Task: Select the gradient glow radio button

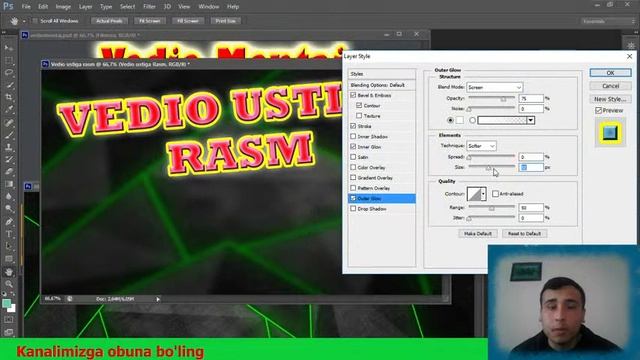Action: coord(472,120)
